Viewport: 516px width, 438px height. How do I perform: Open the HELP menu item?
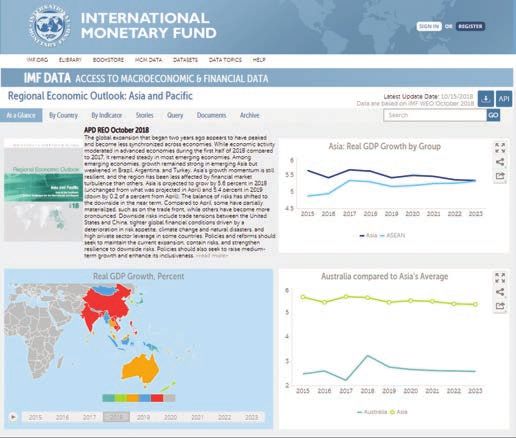(259, 60)
